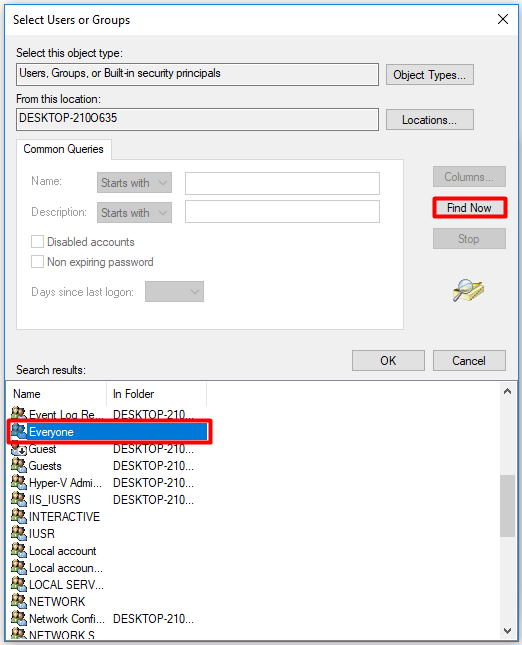The width and height of the screenshot is (522, 645).
Task: Click the search magnifier folder icon
Action: (x=468, y=290)
